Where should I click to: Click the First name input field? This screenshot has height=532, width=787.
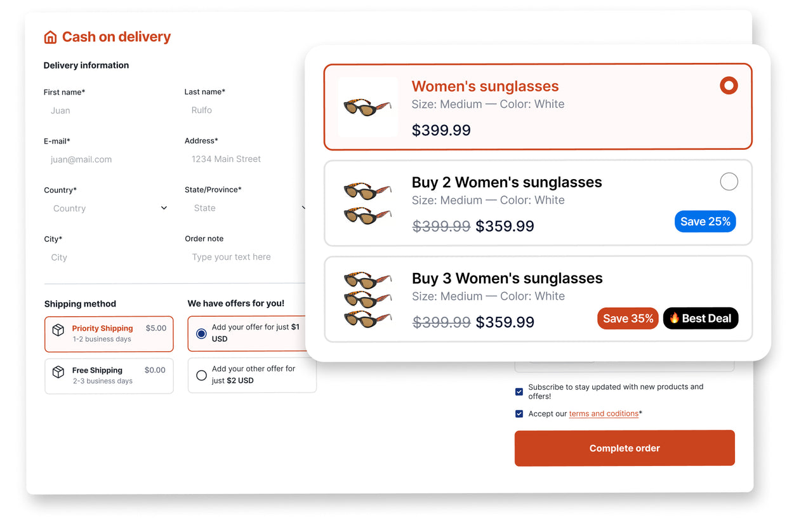coord(108,110)
